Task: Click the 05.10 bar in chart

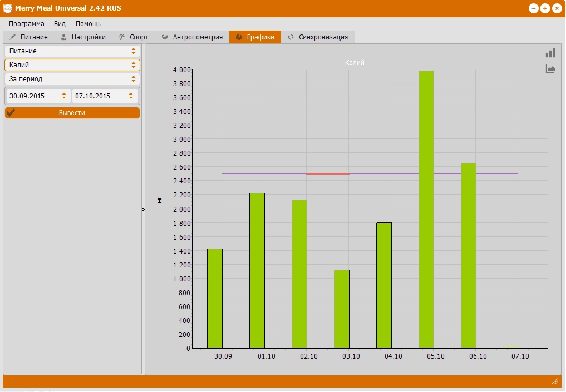Action: coord(426,210)
